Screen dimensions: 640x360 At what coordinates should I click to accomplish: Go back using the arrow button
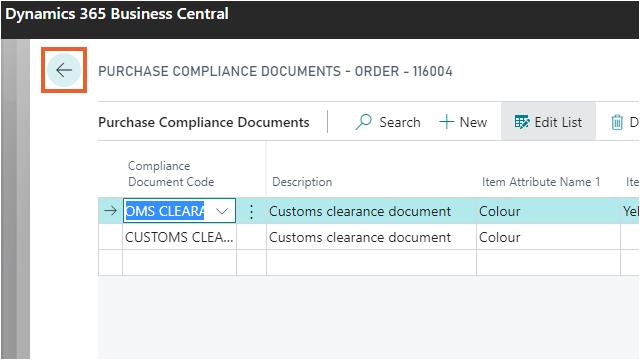pyautogui.click(x=64, y=70)
